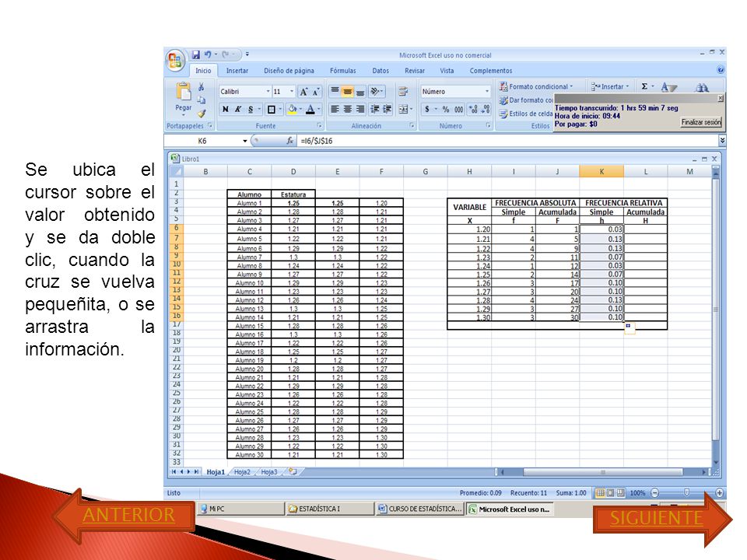Open Excel help question mark

tap(721, 70)
